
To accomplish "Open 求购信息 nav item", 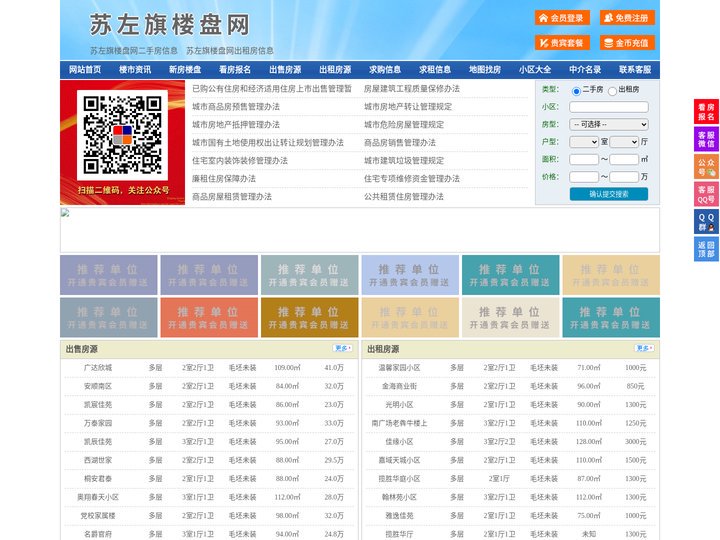I will 385,70.
